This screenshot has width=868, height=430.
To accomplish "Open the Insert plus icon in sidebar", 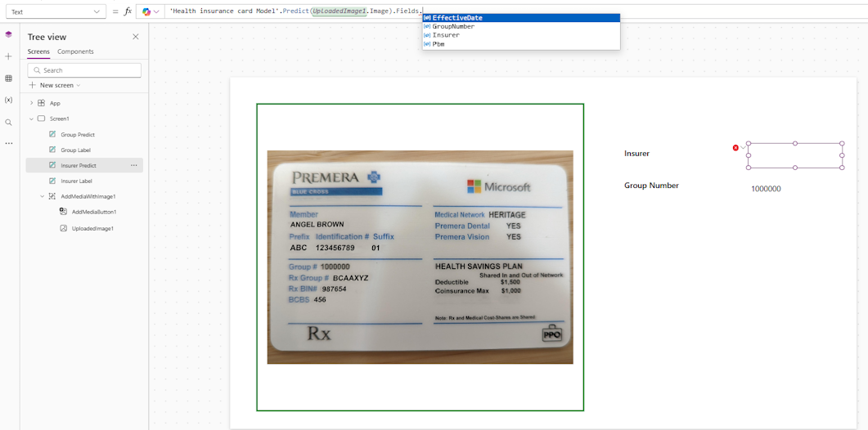I will click(x=8, y=56).
